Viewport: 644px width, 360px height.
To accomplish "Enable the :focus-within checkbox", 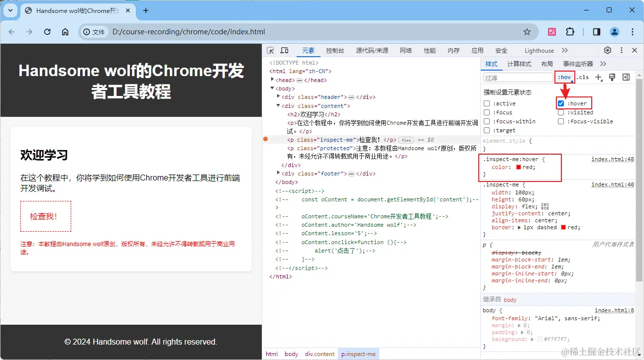I will (x=487, y=121).
